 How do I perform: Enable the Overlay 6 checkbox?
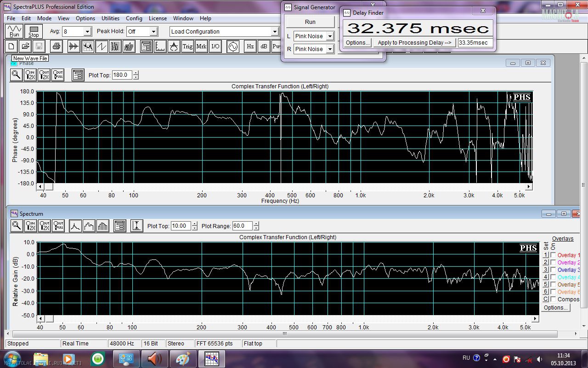pyautogui.click(x=553, y=292)
